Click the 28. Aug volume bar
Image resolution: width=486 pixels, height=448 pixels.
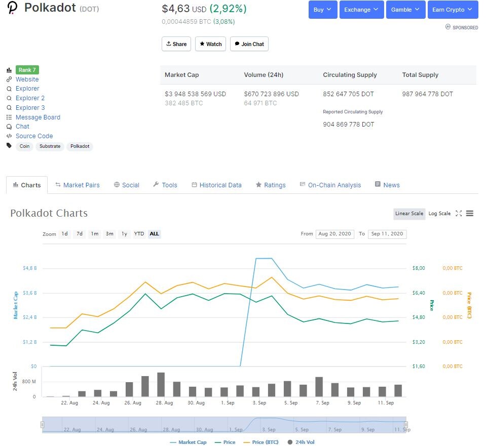(x=161, y=385)
